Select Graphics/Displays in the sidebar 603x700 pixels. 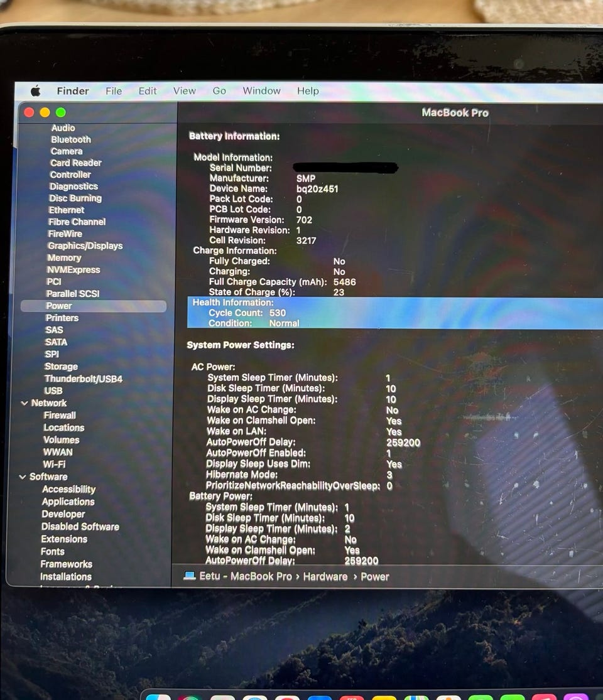pos(85,246)
